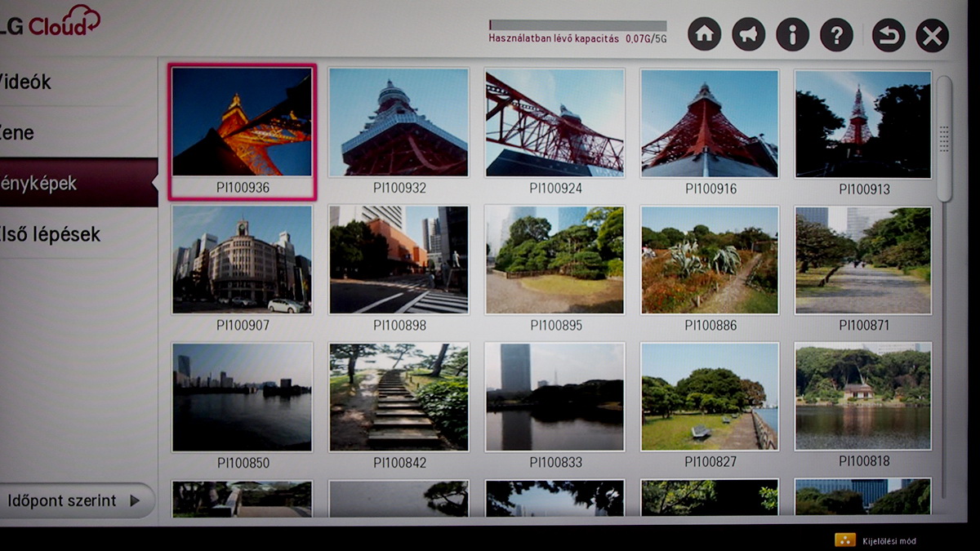980x551 pixels.
Task: Open the help question mark icon
Action: [x=836, y=34]
